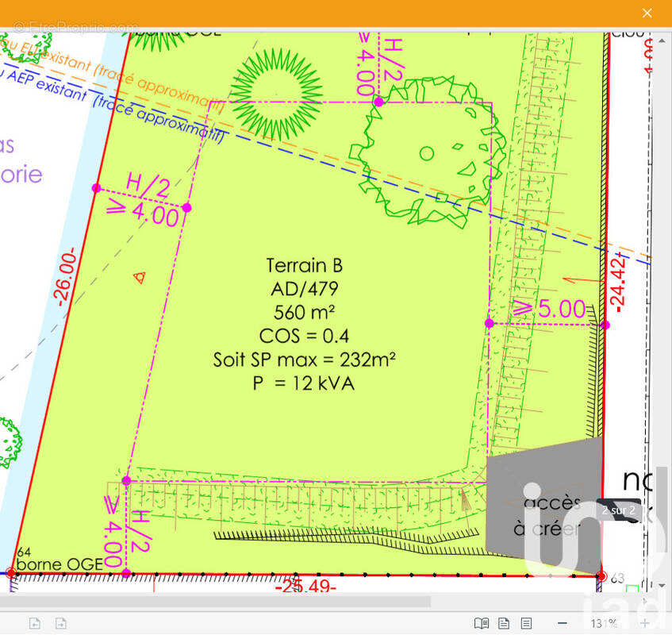Screen dimensions: 672x635
Task: Click the horizontal scrollbar thumb
Action: 215,601
